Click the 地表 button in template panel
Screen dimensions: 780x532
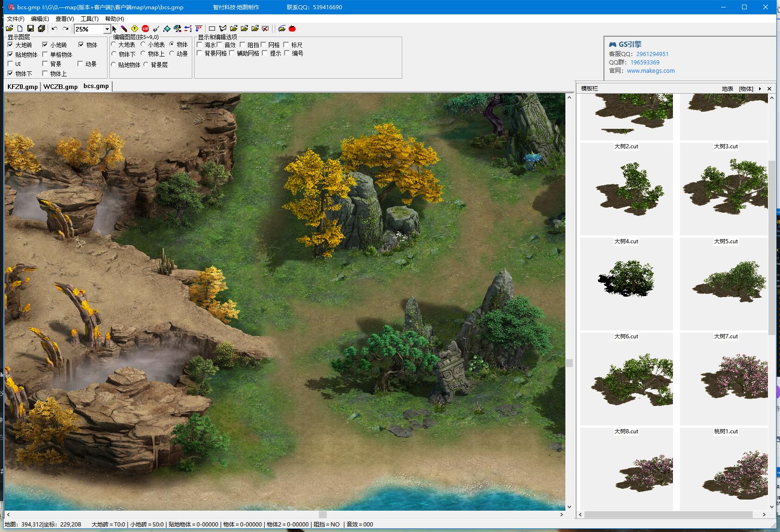(728, 89)
